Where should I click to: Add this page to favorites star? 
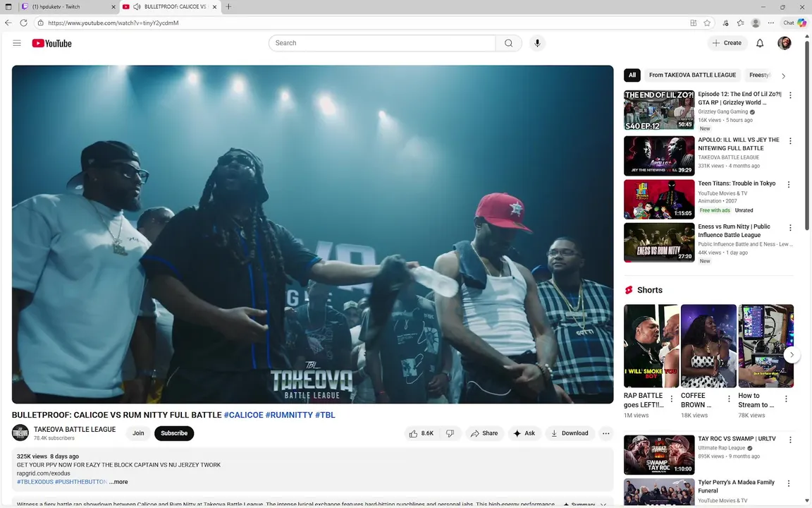click(707, 23)
